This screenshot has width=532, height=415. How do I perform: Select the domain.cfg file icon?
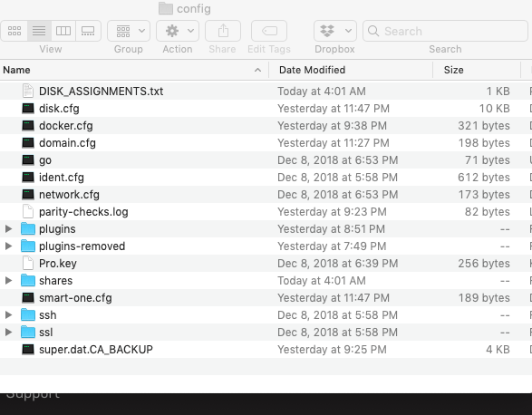coord(28,143)
